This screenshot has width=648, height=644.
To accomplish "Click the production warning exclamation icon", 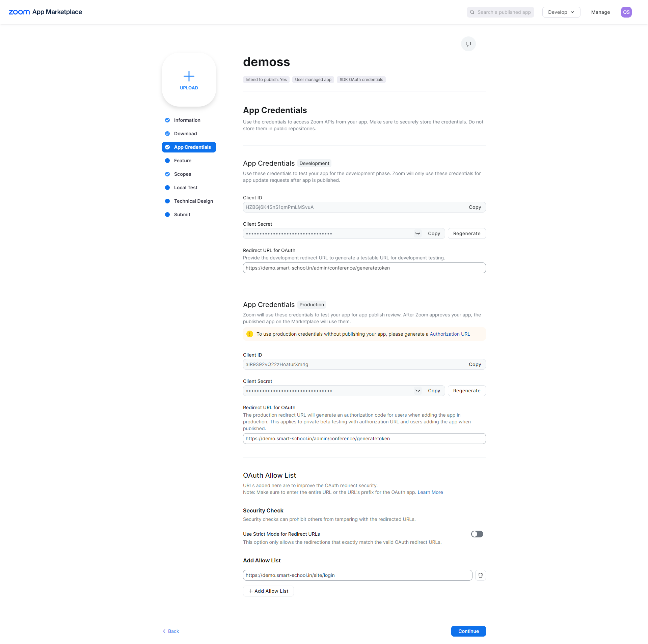I will click(x=250, y=334).
